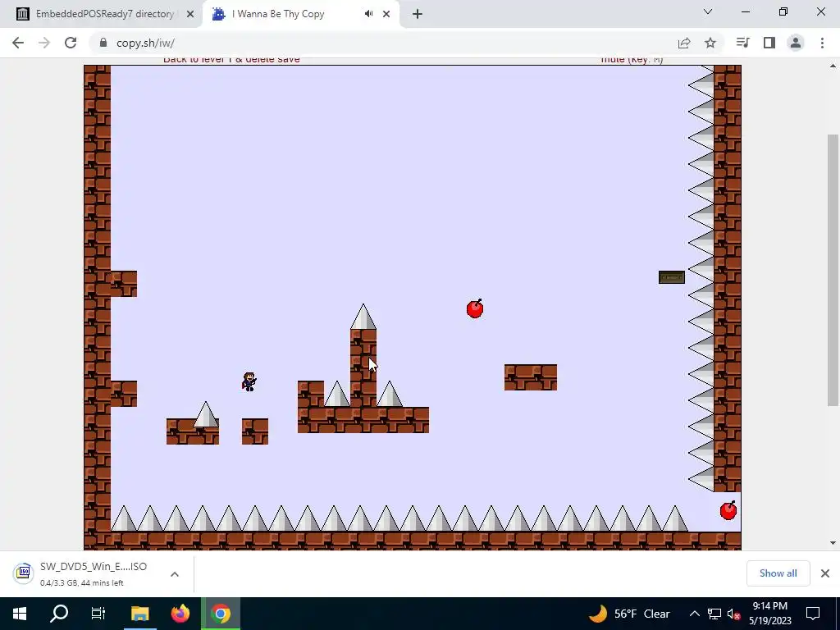Click the scrollbar up arrow
The image size is (840, 630).
tap(833, 66)
